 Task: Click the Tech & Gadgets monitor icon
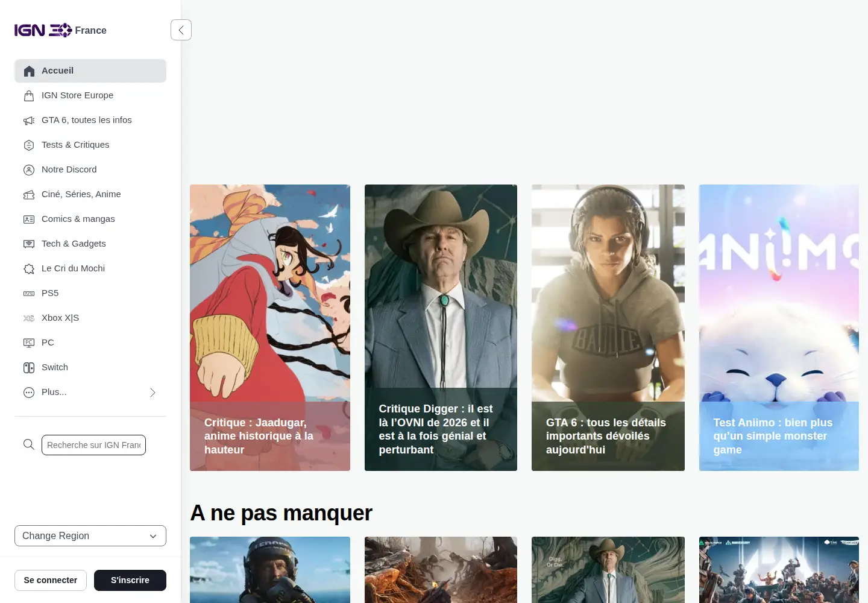coord(29,244)
